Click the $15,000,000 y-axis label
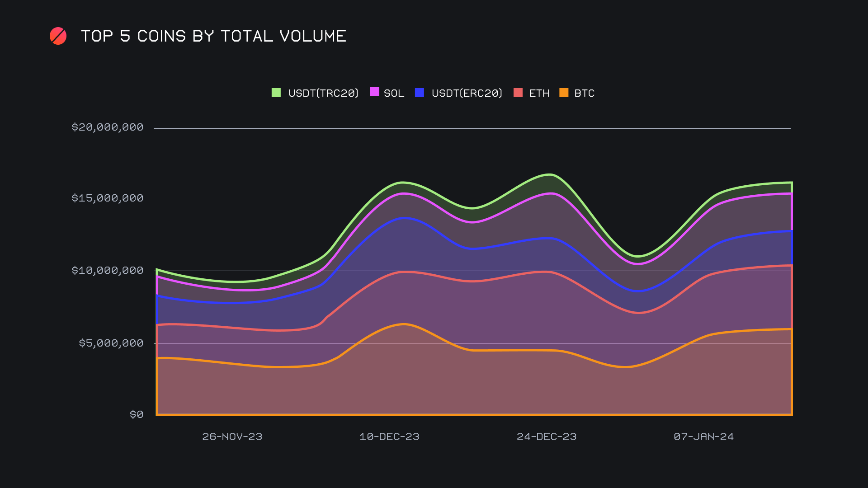Image resolution: width=868 pixels, height=488 pixels. [108, 198]
